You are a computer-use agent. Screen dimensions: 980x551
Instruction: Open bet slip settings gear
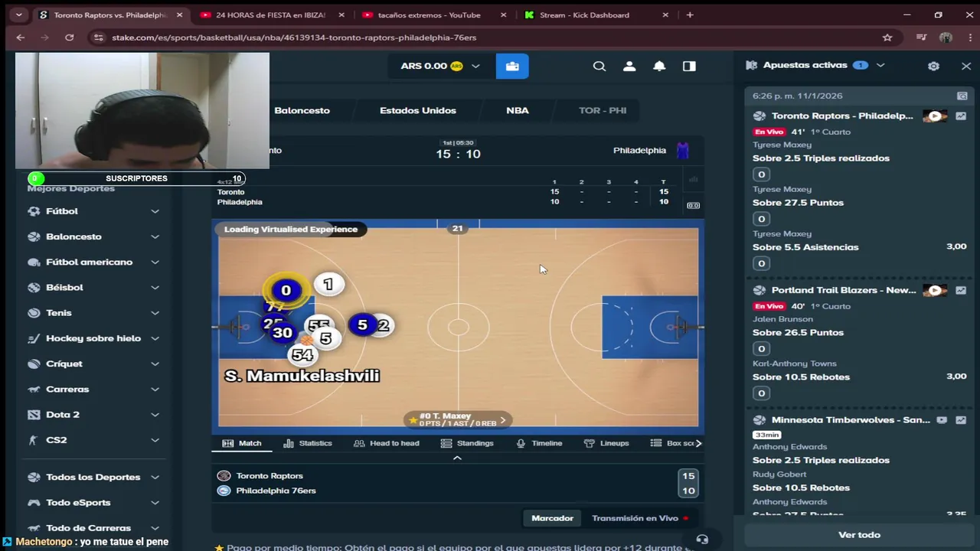pos(933,66)
